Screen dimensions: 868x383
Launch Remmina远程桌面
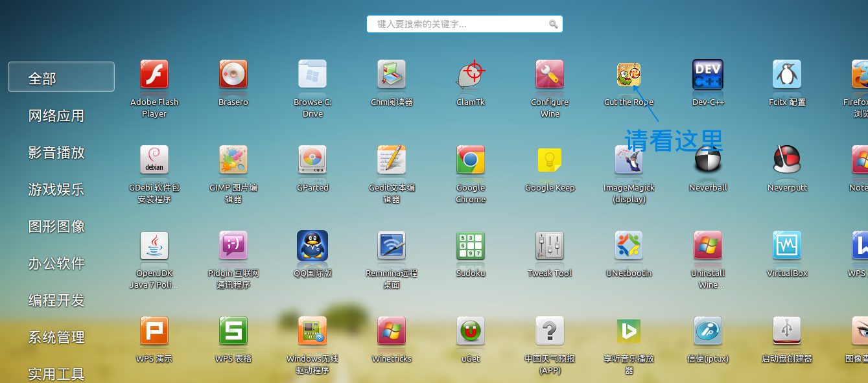[x=392, y=245]
